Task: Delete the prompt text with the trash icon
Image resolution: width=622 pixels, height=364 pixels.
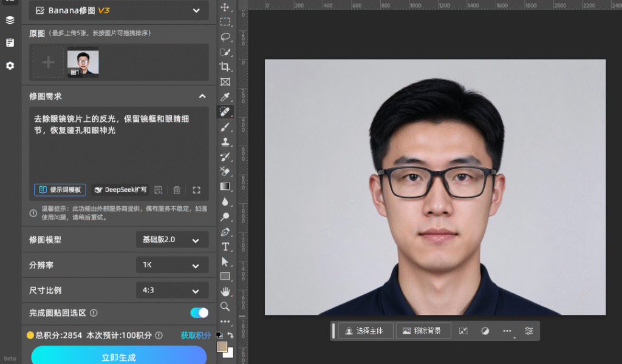Action: coord(177,190)
